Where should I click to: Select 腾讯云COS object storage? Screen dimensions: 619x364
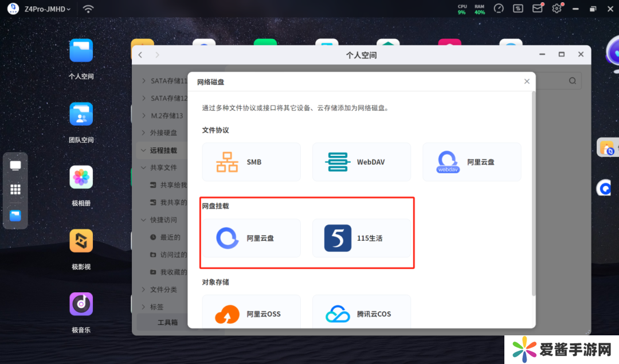[361, 314]
